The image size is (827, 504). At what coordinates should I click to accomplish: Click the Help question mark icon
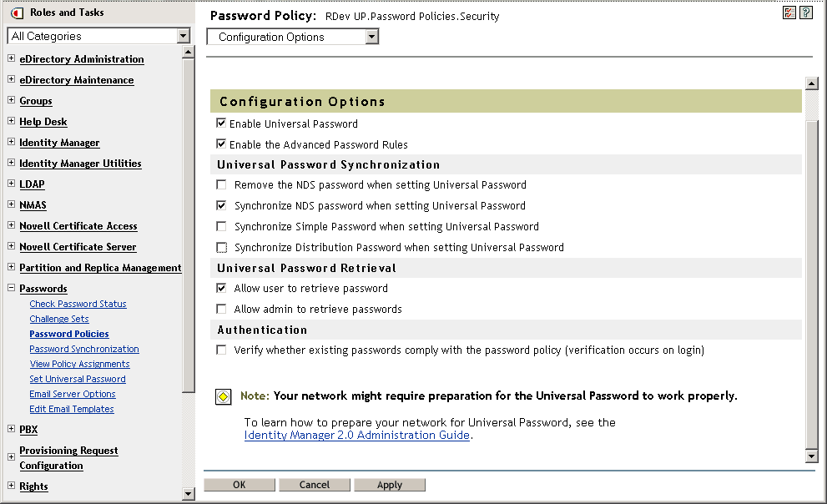point(806,13)
